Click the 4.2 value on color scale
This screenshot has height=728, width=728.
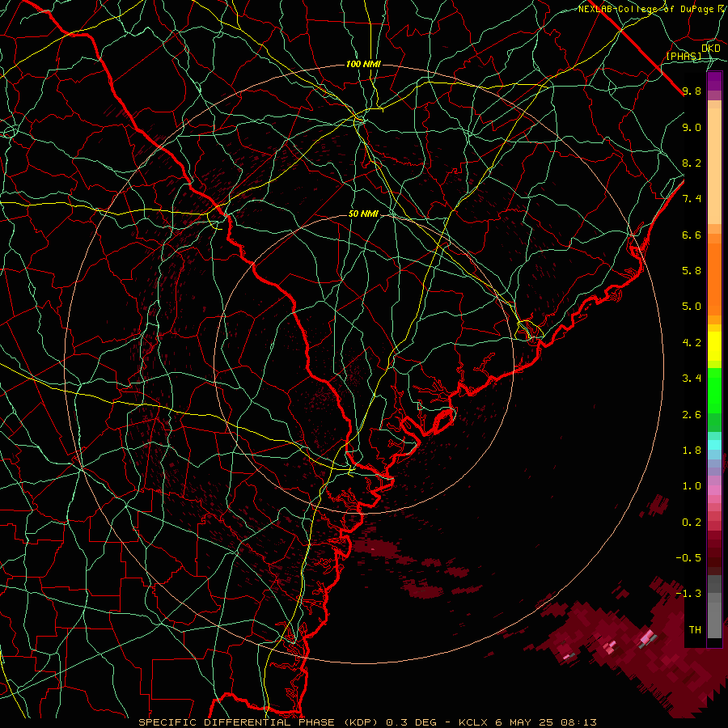pyautogui.click(x=692, y=343)
